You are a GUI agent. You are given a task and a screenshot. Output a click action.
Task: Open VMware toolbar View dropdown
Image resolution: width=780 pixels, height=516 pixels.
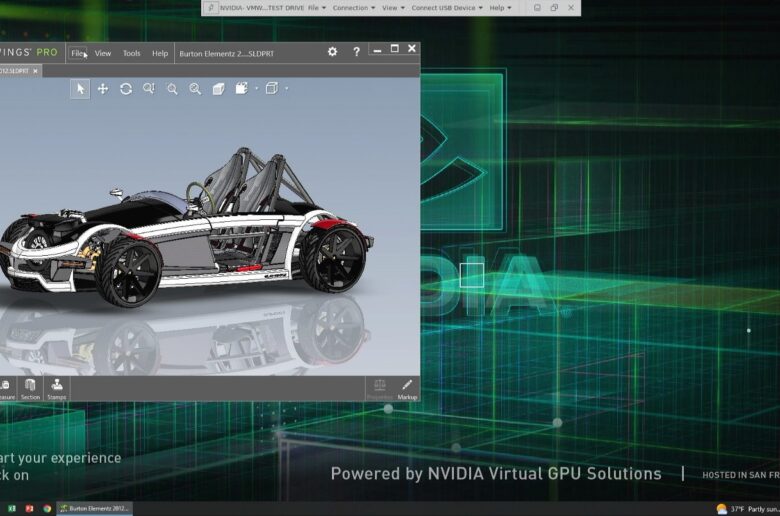pyautogui.click(x=393, y=8)
